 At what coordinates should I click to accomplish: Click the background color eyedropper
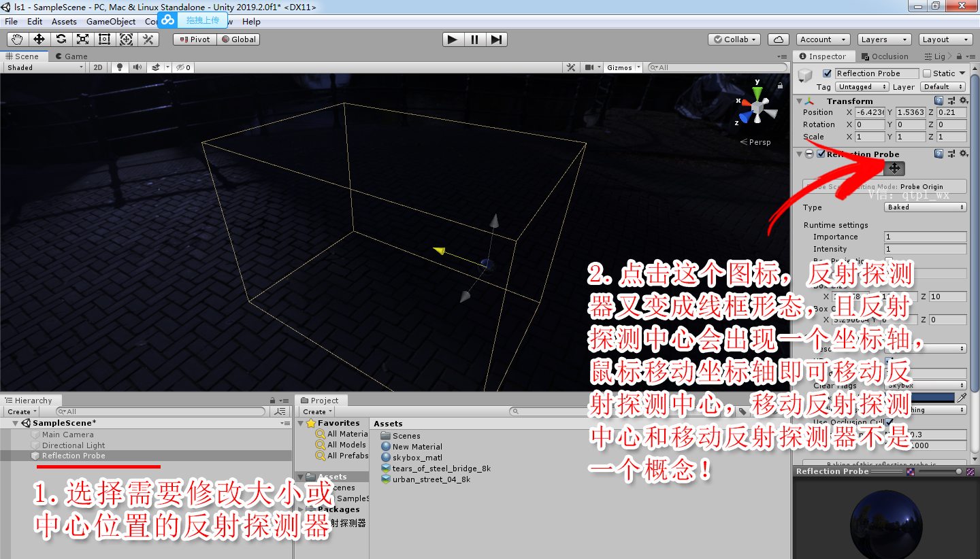[962, 397]
